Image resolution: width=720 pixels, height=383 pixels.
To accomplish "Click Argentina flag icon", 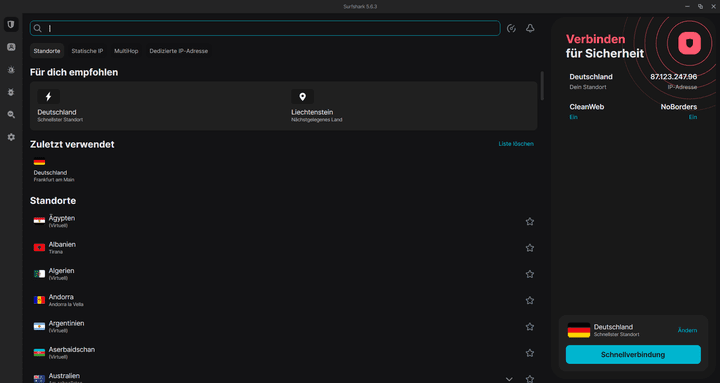I will tap(39, 326).
